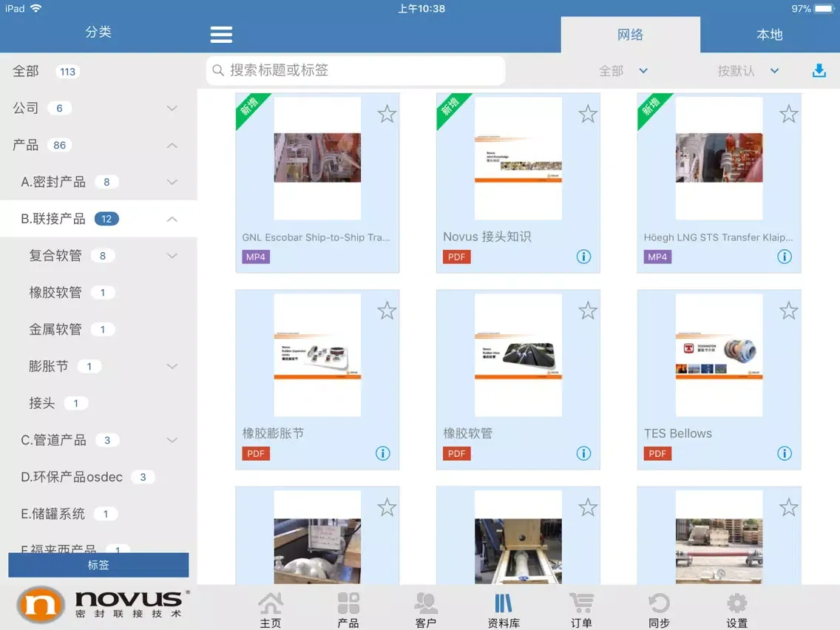This screenshot has height=630, width=840.
Task: Click the 分类 header
Action: pos(98,32)
